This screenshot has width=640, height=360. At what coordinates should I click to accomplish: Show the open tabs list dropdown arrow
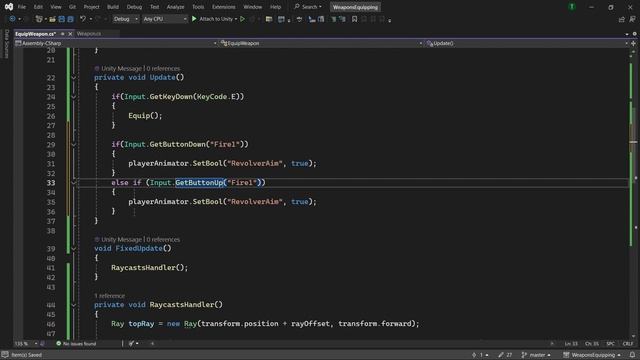627,34
